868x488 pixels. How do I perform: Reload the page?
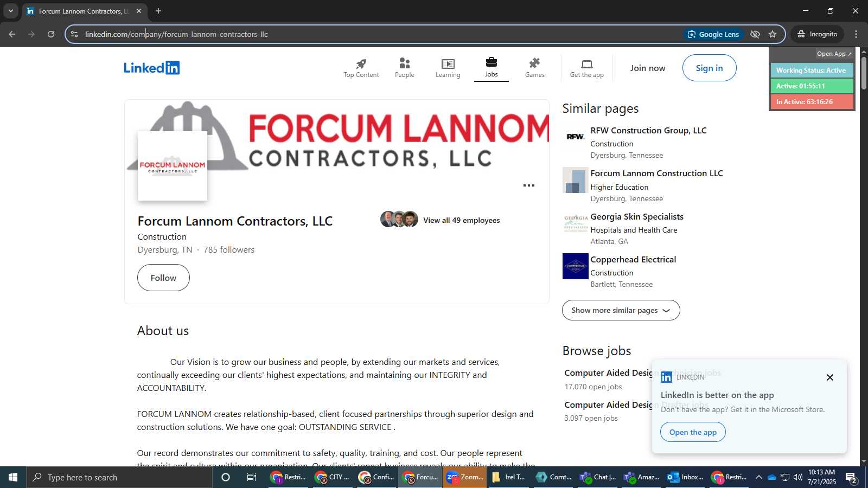(x=51, y=34)
